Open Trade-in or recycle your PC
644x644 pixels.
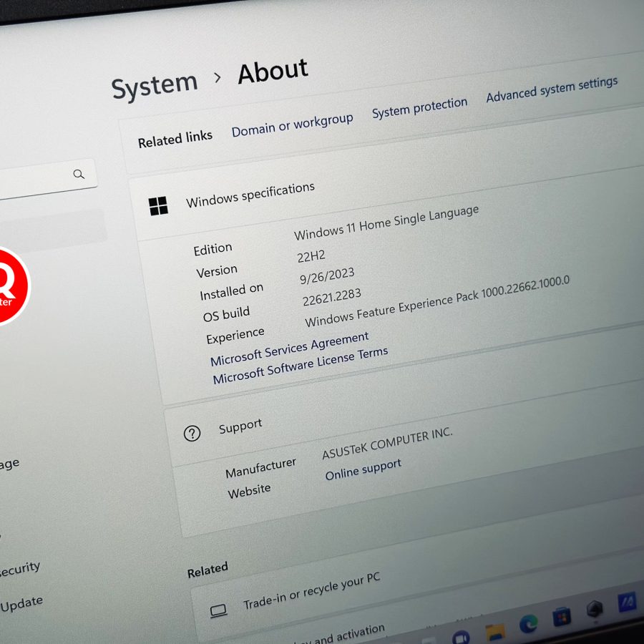coord(312,590)
